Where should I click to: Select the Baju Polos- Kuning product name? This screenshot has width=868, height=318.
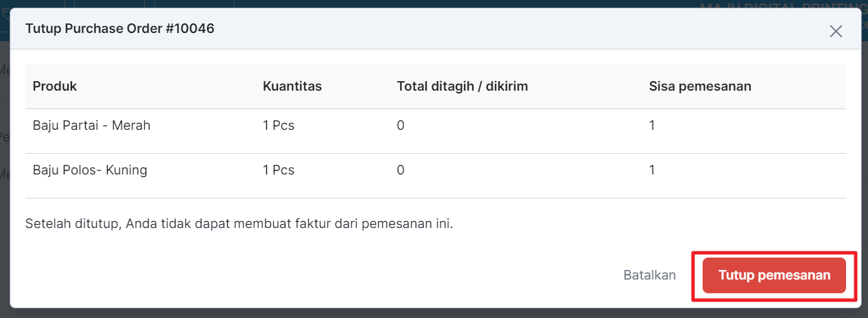(x=90, y=170)
